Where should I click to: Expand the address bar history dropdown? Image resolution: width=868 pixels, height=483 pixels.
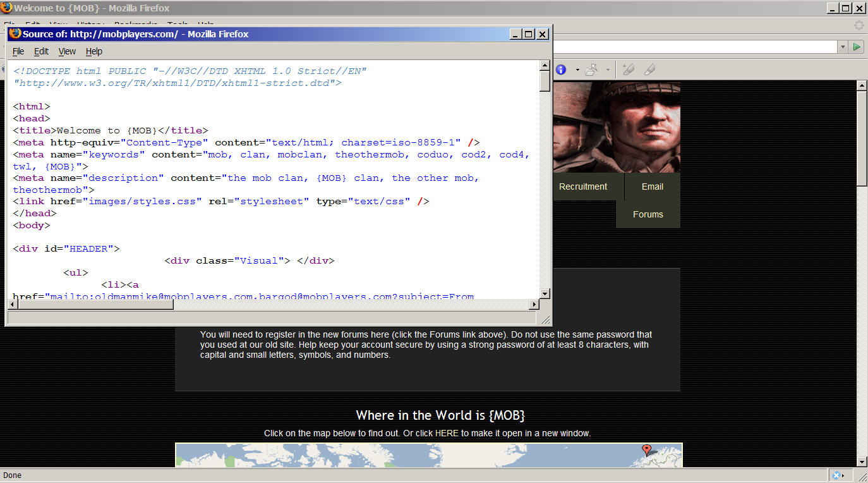(x=842, y=47)
